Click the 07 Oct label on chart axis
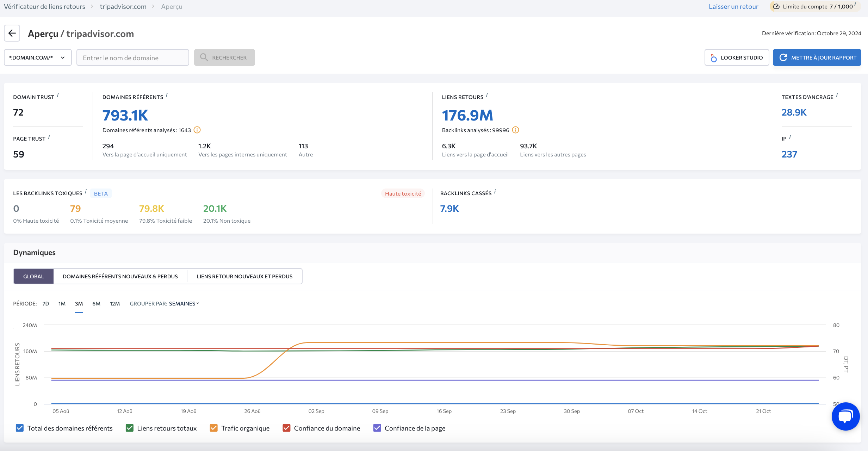Viewport: 868px width, 451px height. tap(635, 411)
